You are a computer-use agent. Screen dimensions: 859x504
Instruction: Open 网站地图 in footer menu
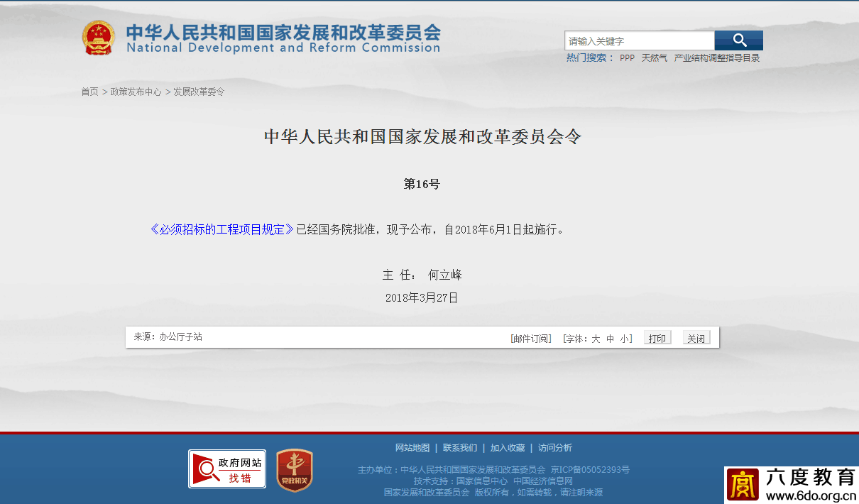click(x=412, y=448)
